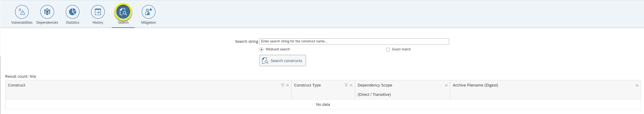Select the Exact match radio button
The height and width of the screenshot is (114, 644).
pos(388,49)
